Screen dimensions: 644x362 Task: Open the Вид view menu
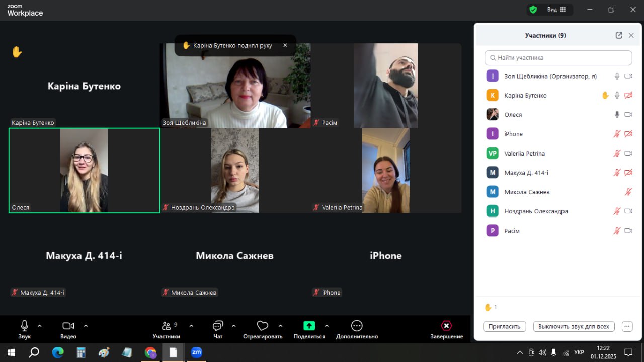tap(556, 10)
